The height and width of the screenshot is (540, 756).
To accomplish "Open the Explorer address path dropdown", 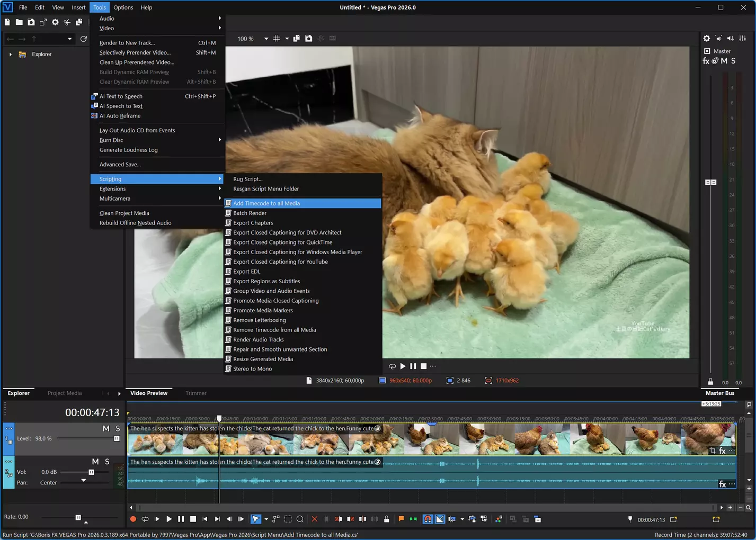I will tap(69, 39).
